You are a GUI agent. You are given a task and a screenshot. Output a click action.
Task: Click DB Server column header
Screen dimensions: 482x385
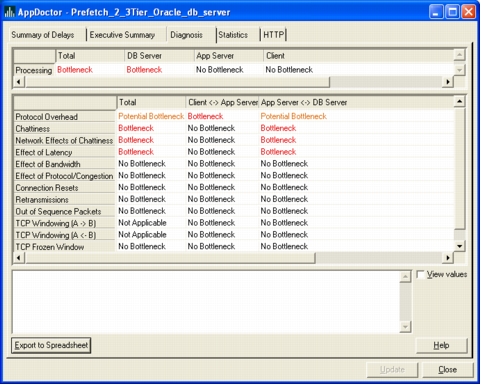click(x=159, y=56)
